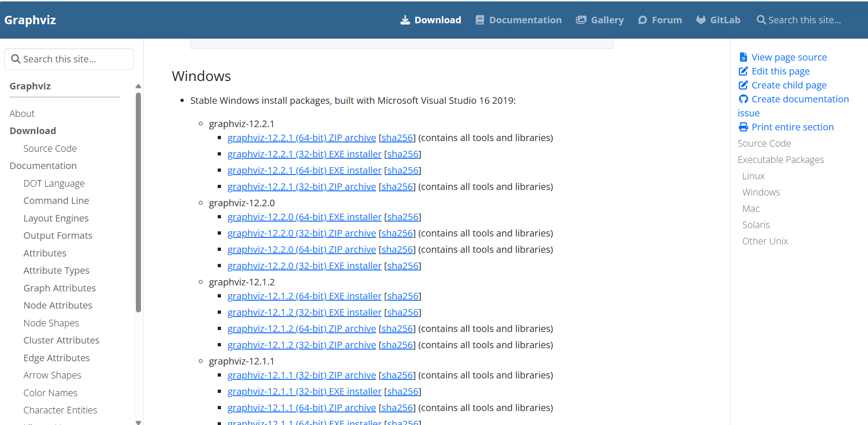
Task: Open GitLab in the top navbar
Action: click(x=718, y=20)
